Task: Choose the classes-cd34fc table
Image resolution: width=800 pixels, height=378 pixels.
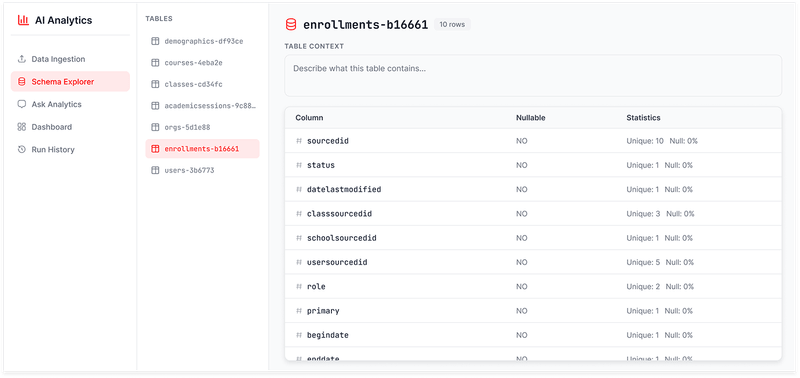Action: [203, 84]
